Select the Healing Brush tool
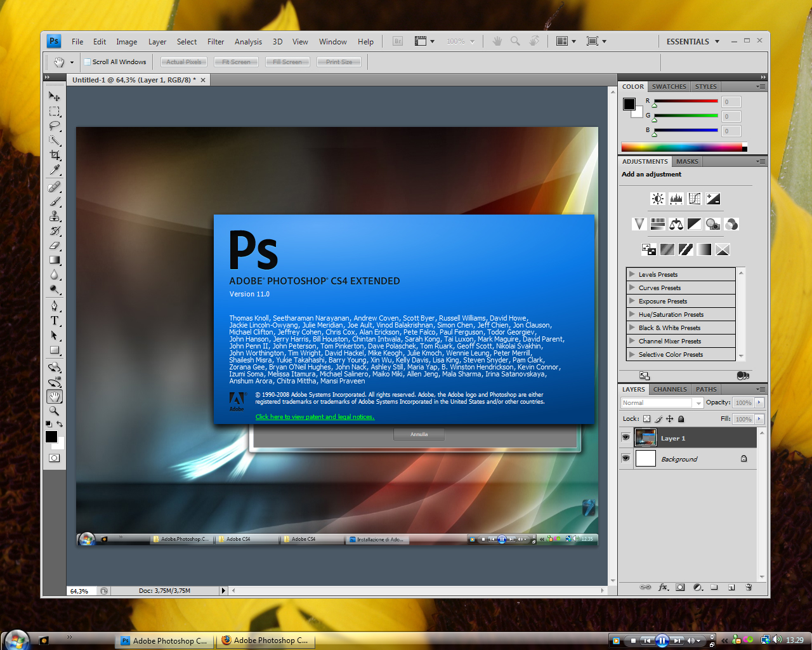The width and height of the screenshot is (812, 650). pyautogui.click(x=55, y=187)
